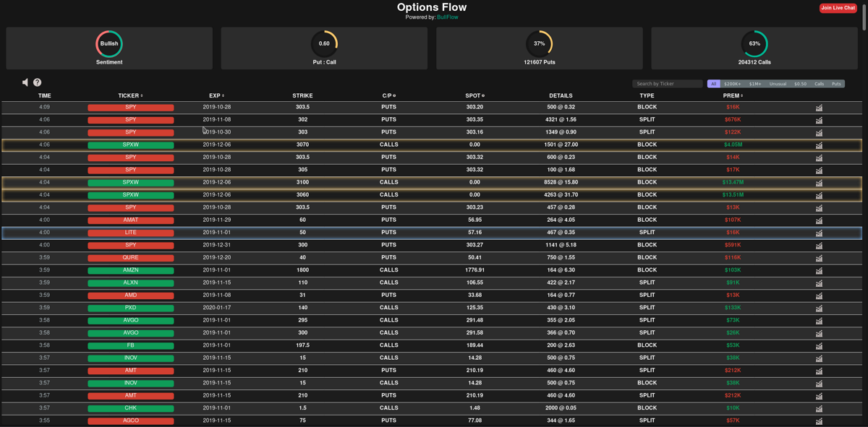868x427 pixels.
Task: Click the CHK ticker badge
Action: coord(131,408)
